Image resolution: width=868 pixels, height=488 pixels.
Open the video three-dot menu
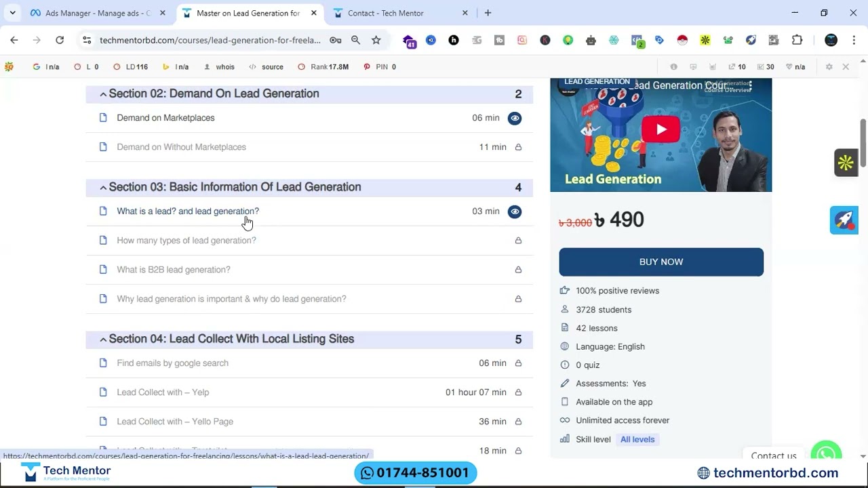(750, 86)
